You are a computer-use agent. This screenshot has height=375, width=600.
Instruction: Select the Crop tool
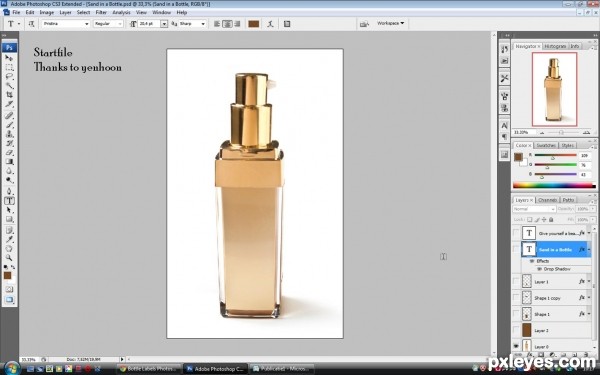tap(9, 95)
